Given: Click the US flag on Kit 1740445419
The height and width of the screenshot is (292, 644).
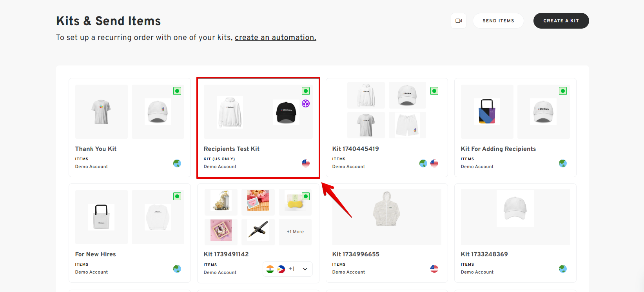Looking at the screenshot, I should pyautogui.click(x=434, y=163).
